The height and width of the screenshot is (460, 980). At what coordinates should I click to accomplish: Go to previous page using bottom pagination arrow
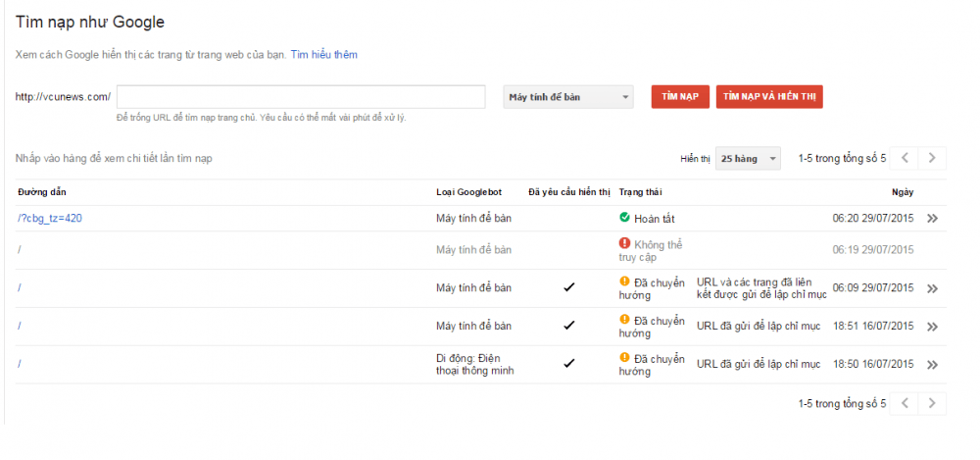point(904,404)
